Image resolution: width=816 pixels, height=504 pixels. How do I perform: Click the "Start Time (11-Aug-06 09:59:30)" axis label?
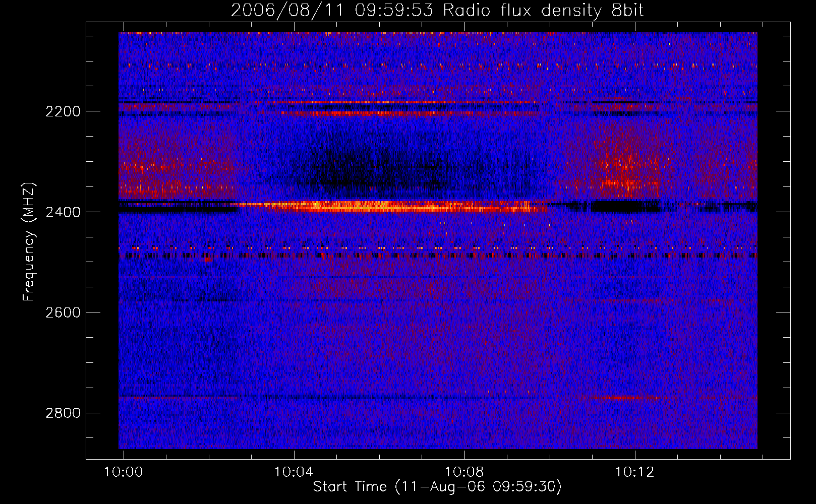(x=437, y=487)
